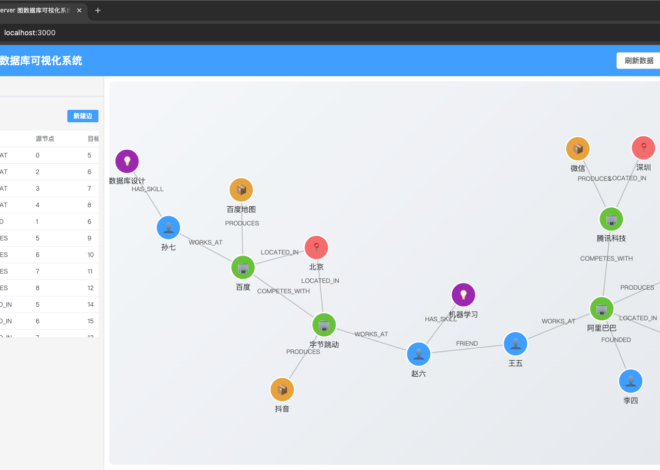660x470 pixels.
Task: Select table row with source 7 target 11
Action: [49, 271]
